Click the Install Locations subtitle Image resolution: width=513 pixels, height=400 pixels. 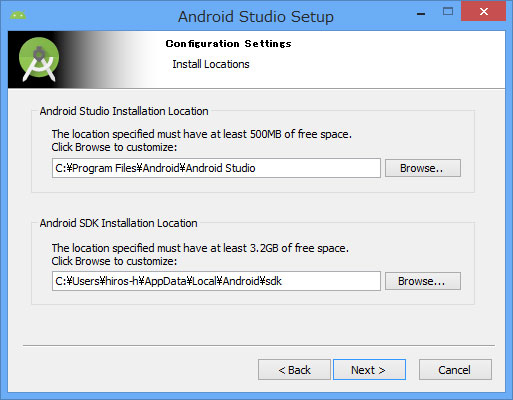pyautogui.click(x=211, y=64)
